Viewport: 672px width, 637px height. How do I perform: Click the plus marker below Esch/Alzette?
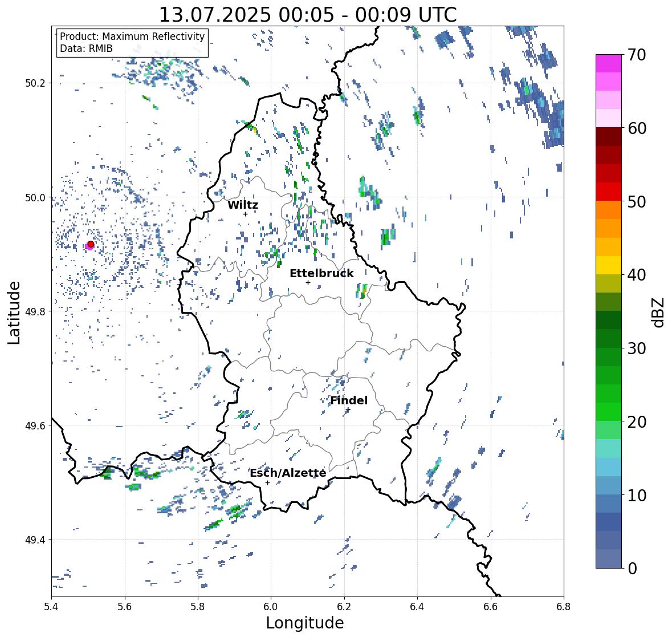click(267, 482)
